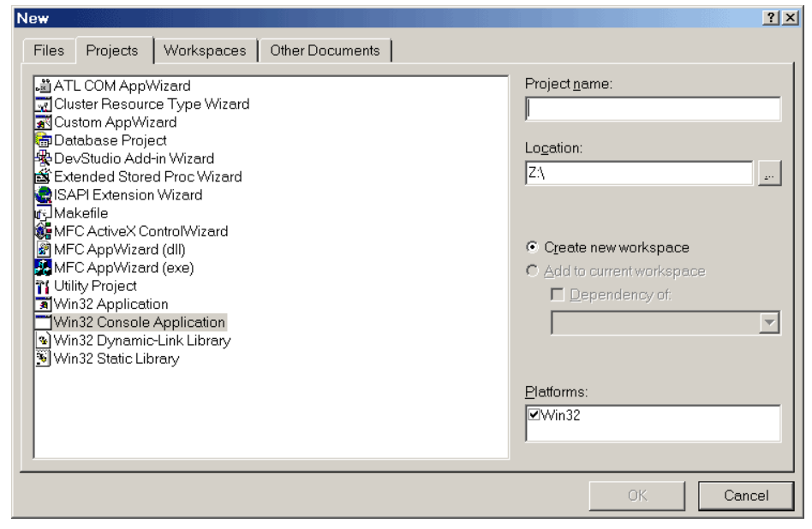The height and width of the screenshot is (529, 812).
Task: Select 'Win32 Console Application' entry
Action: click(140, 323)
